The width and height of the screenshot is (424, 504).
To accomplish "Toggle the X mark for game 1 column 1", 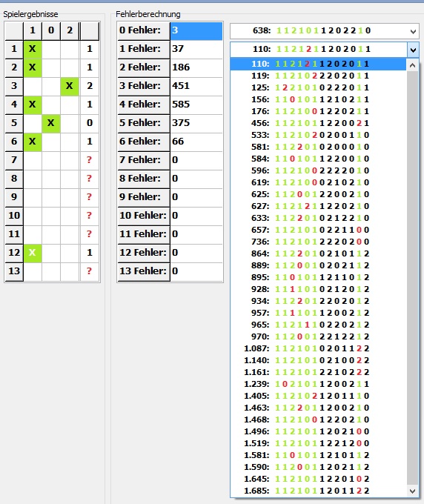I will [33, 49].
